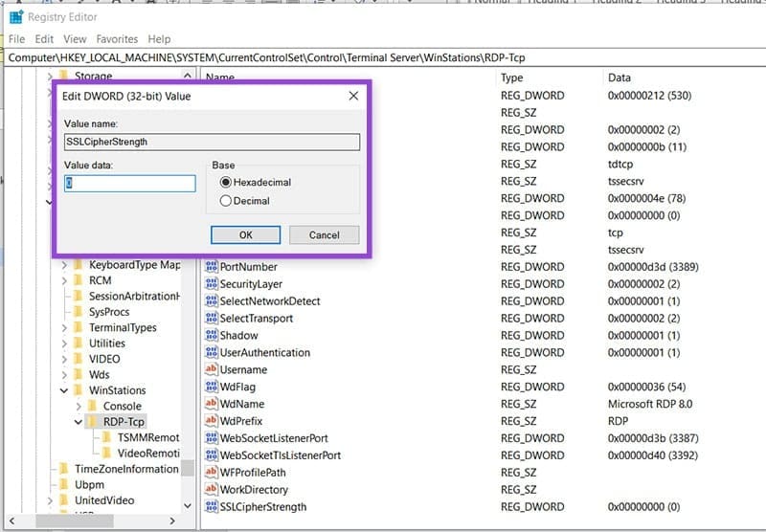This screenshot has height=532, width=766.
Task: Close the Edit DWORD dialog with X
Action: pos(353,96)
